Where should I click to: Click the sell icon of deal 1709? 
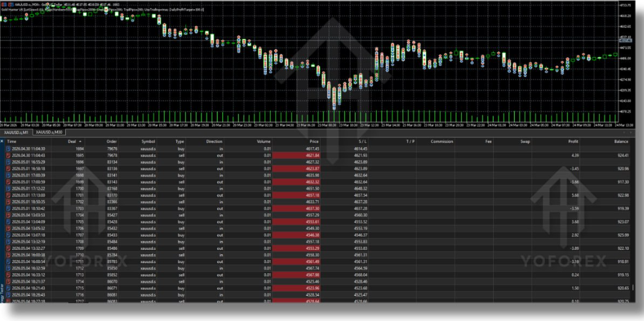[8, 248]
